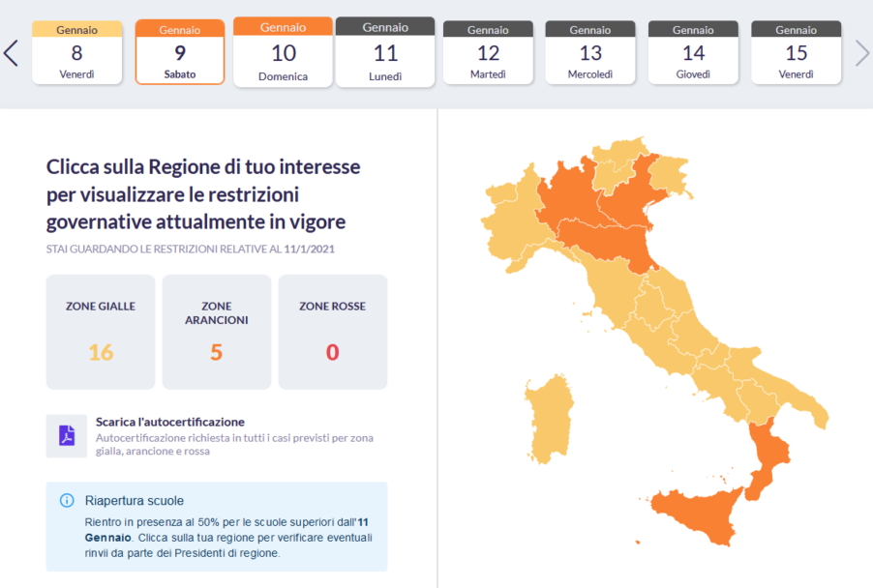Viewport: 873px width, 588px height.
Task: Select the Gennaio 11 Lunedì date card
Action: pyautogui.click(x=385, y=53)
